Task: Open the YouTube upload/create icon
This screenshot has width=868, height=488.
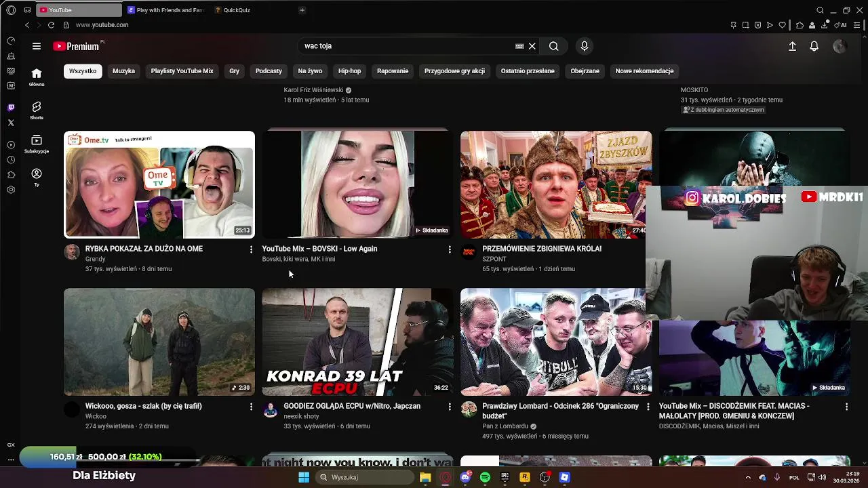Action: [x=792, y=46]
